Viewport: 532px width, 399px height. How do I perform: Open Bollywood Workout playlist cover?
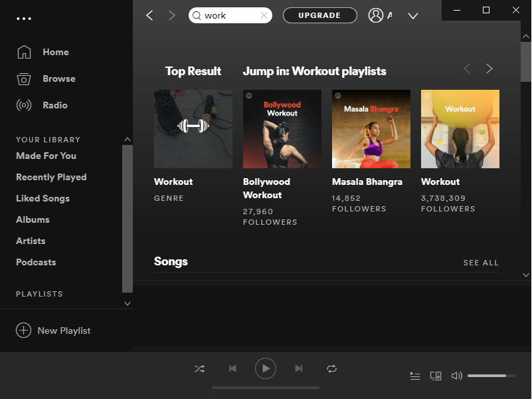coord(282,129)
